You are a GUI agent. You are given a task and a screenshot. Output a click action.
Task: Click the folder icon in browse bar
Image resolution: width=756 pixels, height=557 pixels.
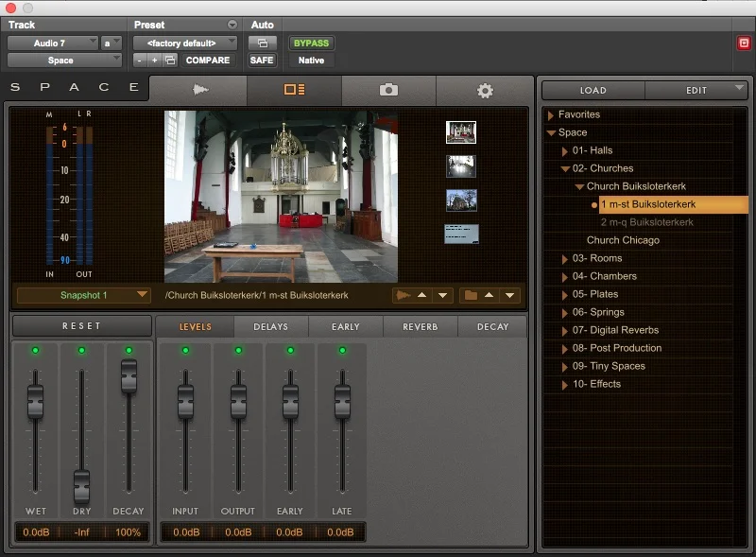(x=471, y=295)
